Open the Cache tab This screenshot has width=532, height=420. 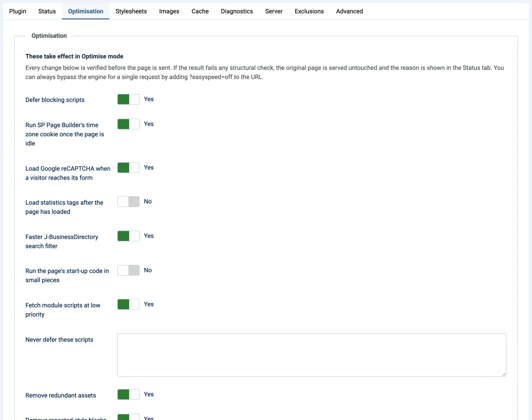pyautogui.click(x=200, y=11)
